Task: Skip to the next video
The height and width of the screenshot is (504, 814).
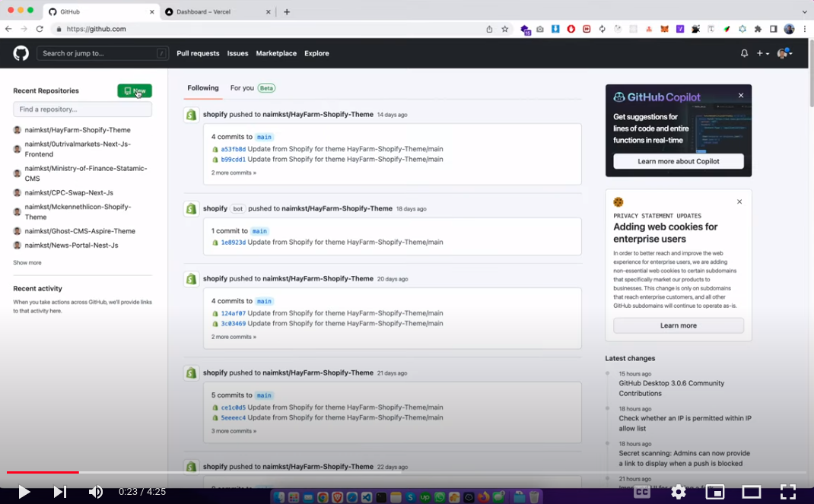Action: click(x=59, y=492)
